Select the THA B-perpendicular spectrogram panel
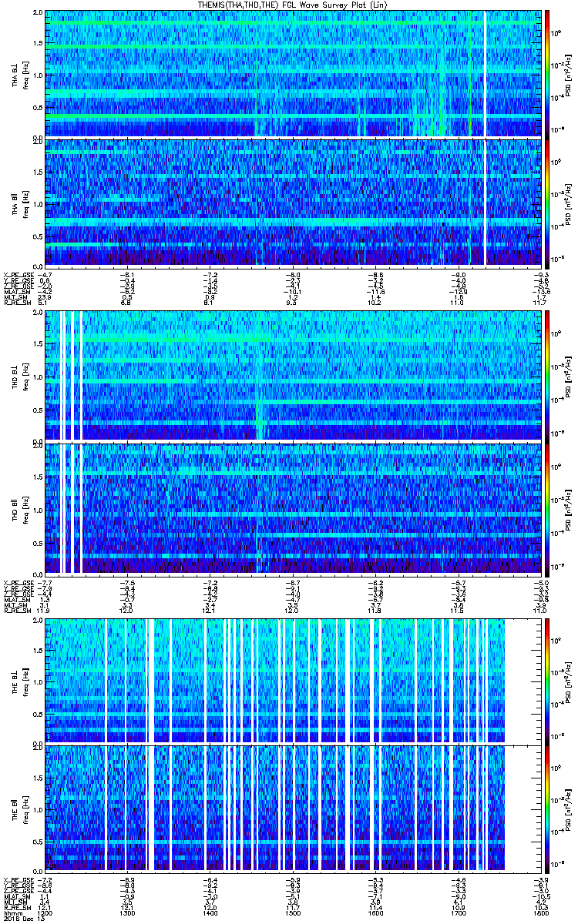Screen dimensions: 578x924 click(292, 74)
